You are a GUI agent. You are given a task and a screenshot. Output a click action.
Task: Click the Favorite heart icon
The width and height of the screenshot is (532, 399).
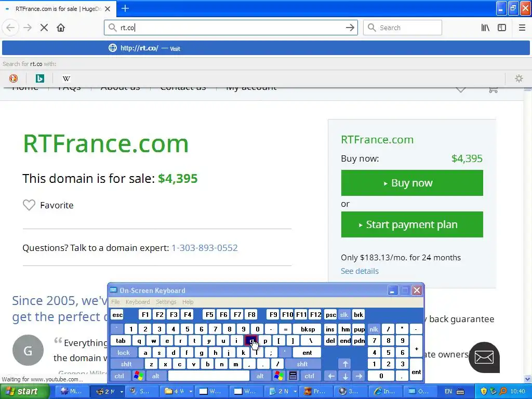pyautogui.click(x=29, y=205)
